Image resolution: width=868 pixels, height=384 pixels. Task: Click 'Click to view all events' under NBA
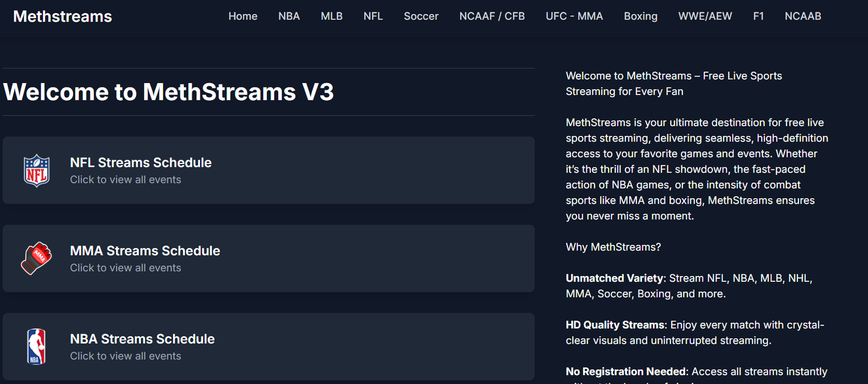[125, 356]
